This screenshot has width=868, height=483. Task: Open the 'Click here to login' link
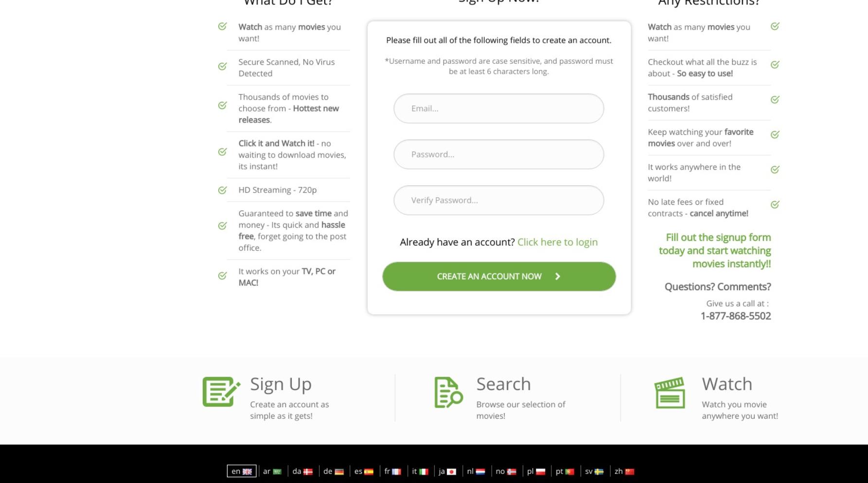(557, 242)
